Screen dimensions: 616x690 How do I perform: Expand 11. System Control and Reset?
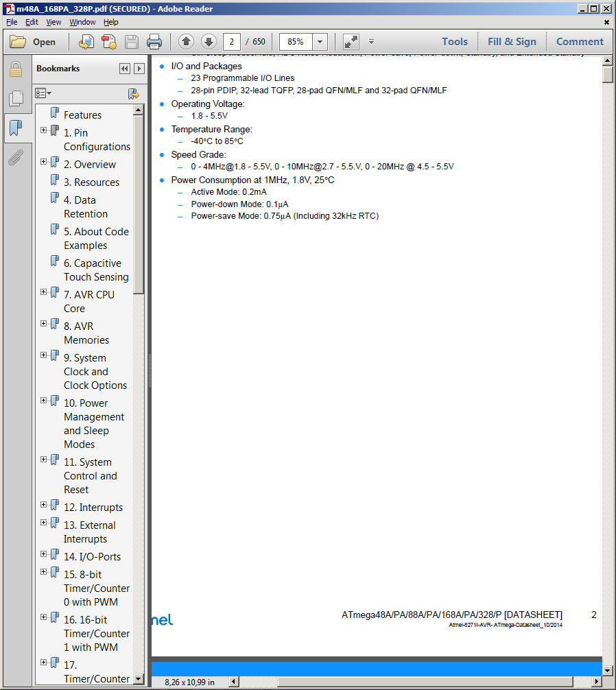[x=44, y=460]
